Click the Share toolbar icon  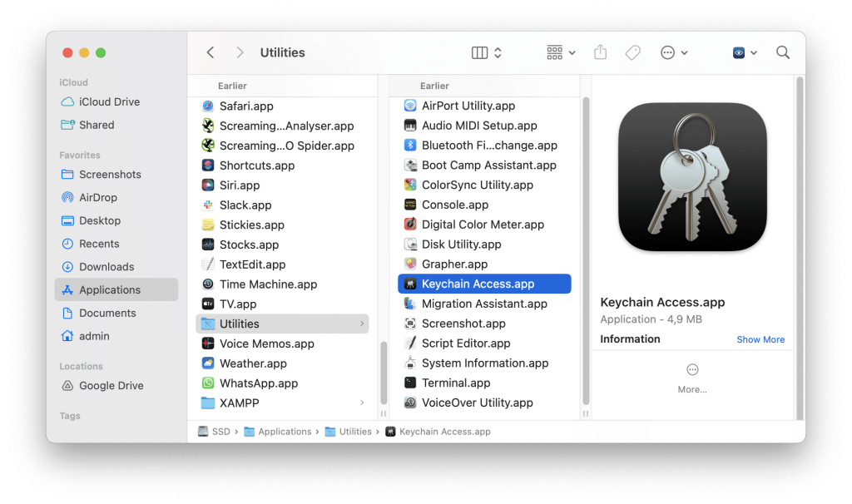[601, 52]
